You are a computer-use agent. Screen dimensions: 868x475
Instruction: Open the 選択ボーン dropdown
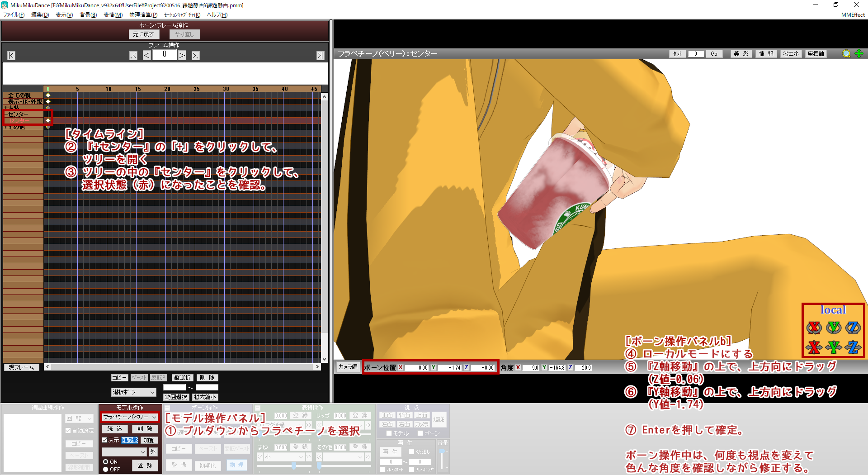(x=133, y=392)
